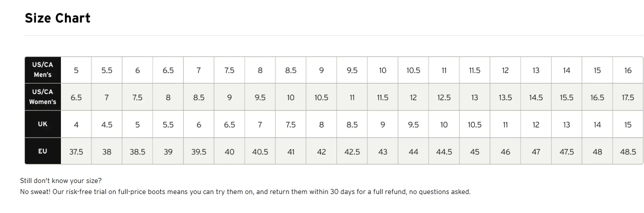644x213 pixels.
Task: Choose Women's size 14.5 cell
Action: coord(536,97)
